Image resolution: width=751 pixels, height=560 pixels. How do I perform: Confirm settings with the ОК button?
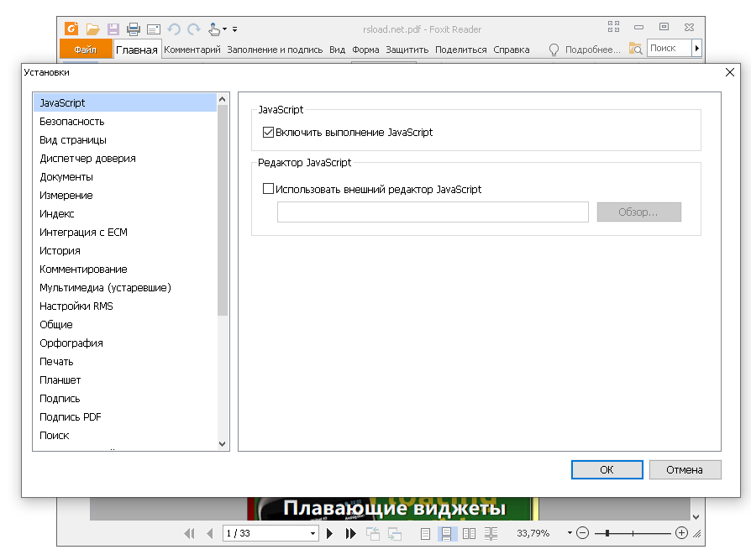tap(607, 469)
